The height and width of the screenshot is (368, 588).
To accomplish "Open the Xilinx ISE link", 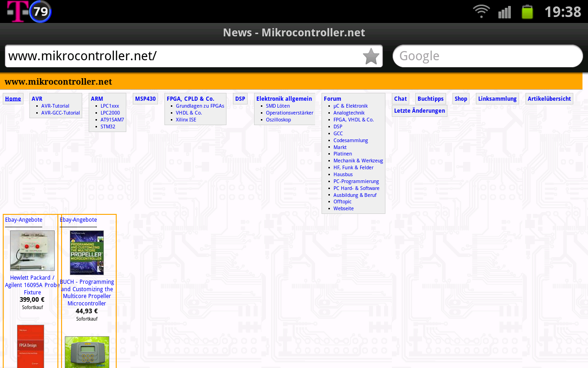I will (x=186, y=120).
